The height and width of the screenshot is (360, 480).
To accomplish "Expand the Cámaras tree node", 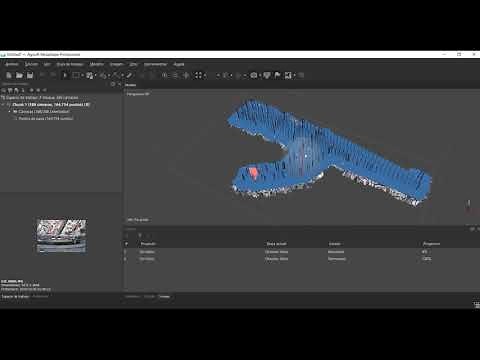I will [10, 112].
